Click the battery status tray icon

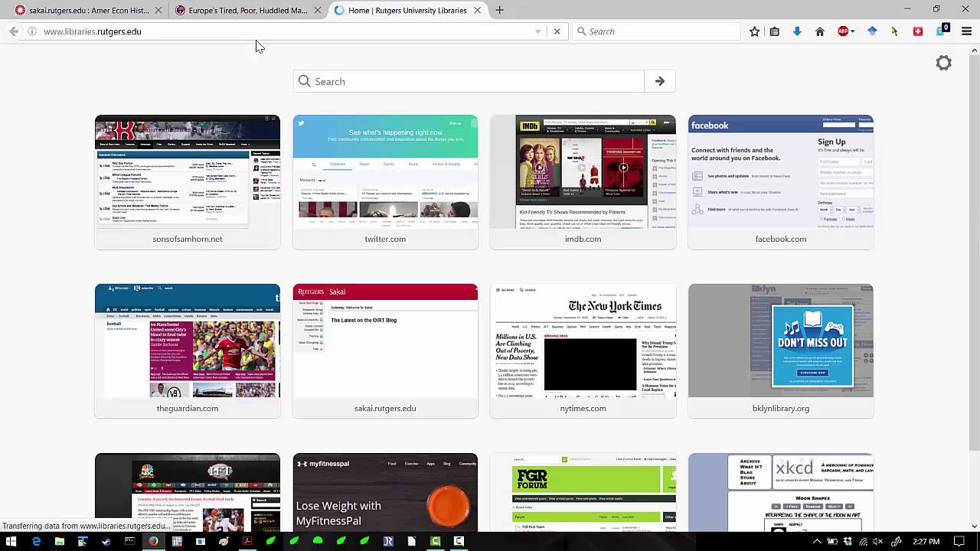[831, 541]
